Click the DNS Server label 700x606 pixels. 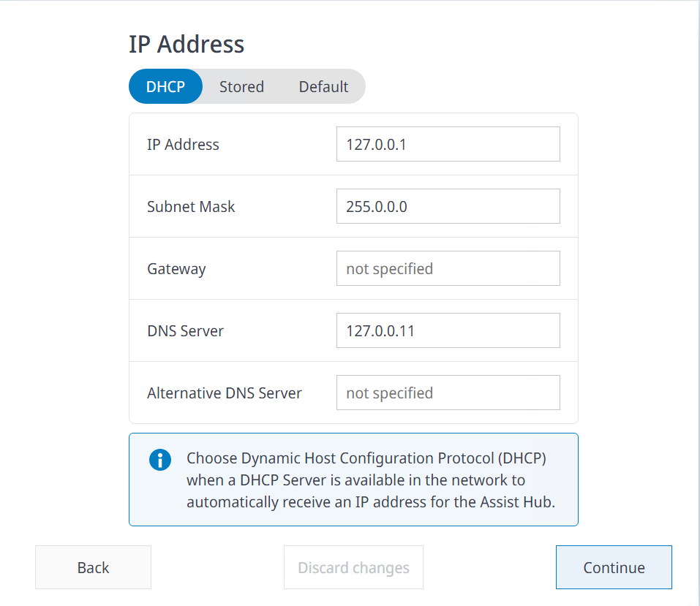click(x=185, y=330)
